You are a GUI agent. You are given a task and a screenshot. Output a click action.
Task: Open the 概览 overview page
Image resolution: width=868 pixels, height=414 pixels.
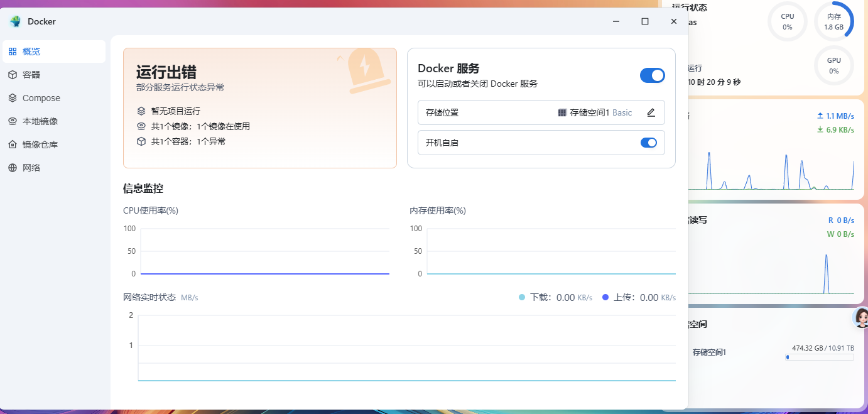pyautogui.click(x=54, y=52)
